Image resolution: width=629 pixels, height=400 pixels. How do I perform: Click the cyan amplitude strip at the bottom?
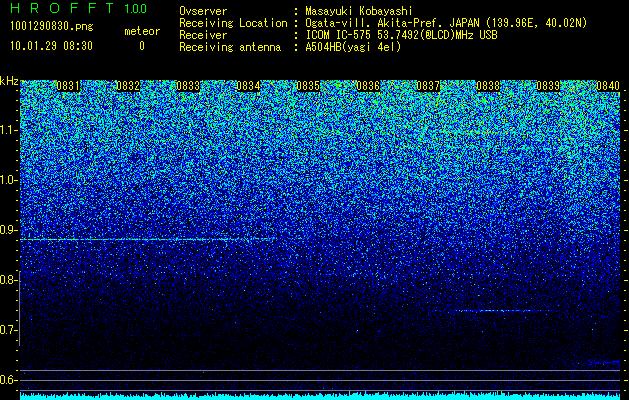320,396
